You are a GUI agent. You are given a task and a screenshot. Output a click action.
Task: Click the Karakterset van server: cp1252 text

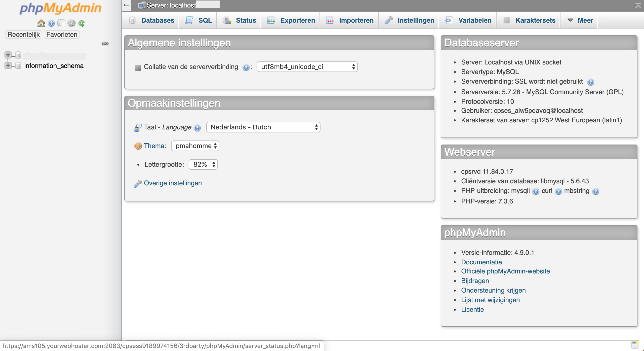542,120
